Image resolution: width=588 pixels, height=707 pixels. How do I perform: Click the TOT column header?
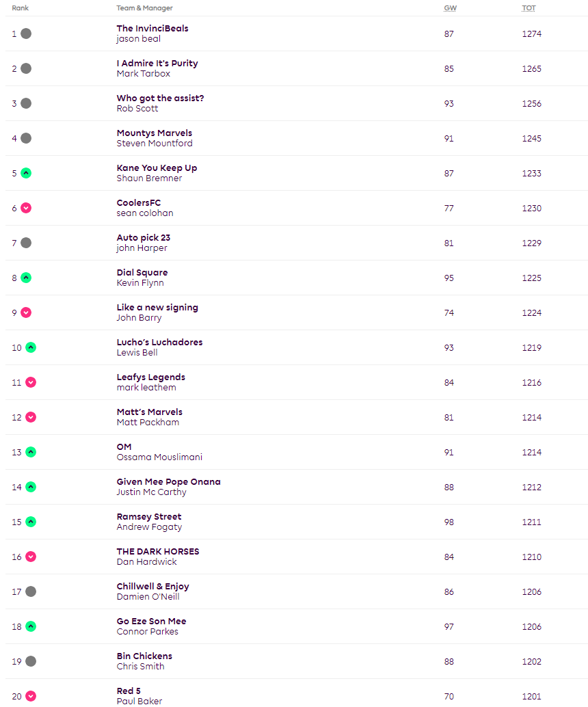529,8
